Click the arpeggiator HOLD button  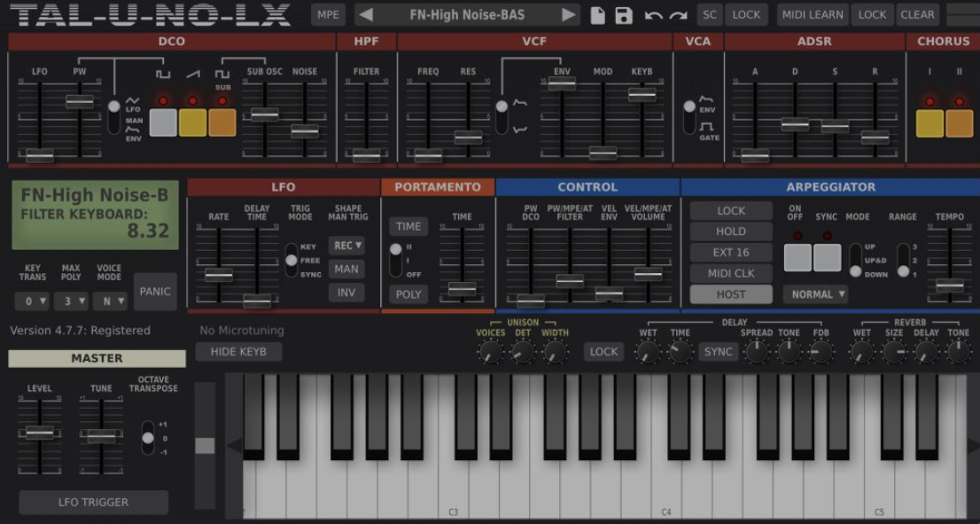[731, 231]
